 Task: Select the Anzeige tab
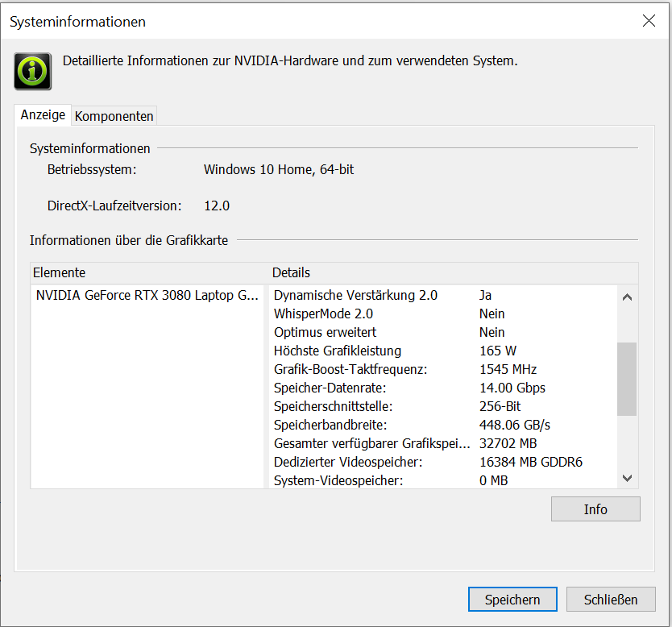coord(43,115)
